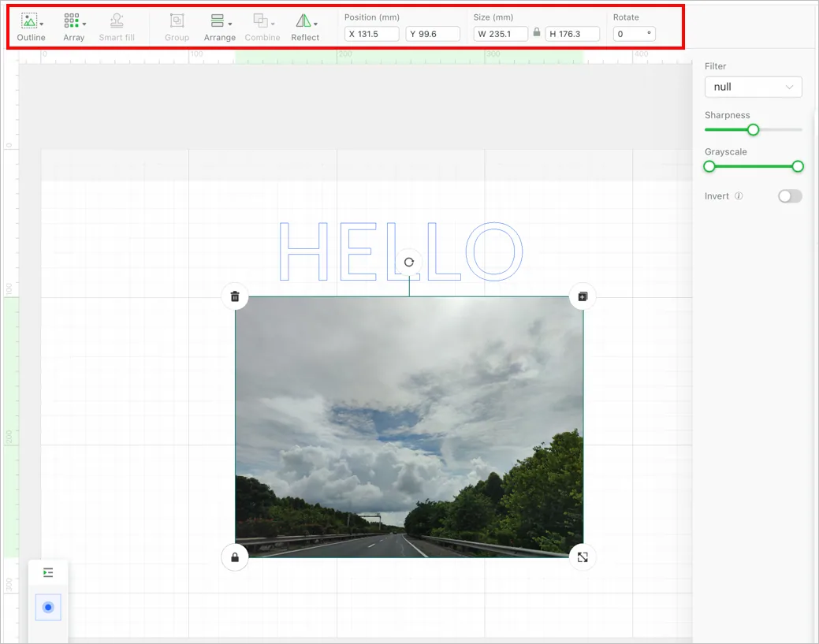Open the Array dropdown arrow
The width and height of the screenshot is (819, 644).
point(84,24)
